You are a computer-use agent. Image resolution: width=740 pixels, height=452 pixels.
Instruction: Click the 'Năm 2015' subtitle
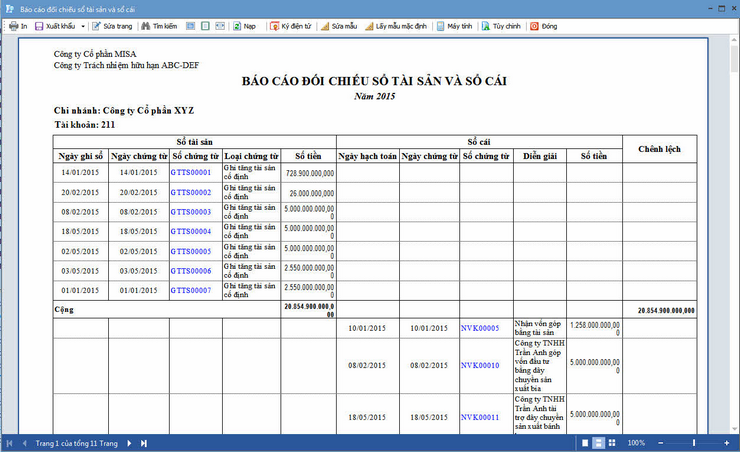click(375, 96)
